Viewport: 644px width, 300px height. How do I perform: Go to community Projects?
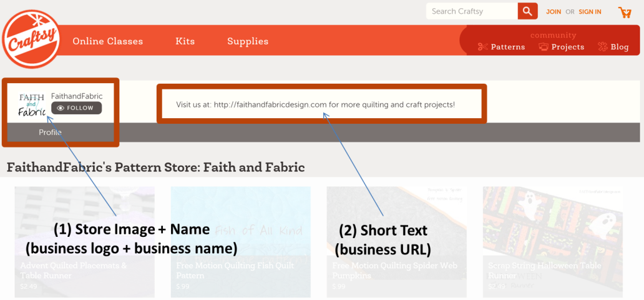tap(562, 47)
